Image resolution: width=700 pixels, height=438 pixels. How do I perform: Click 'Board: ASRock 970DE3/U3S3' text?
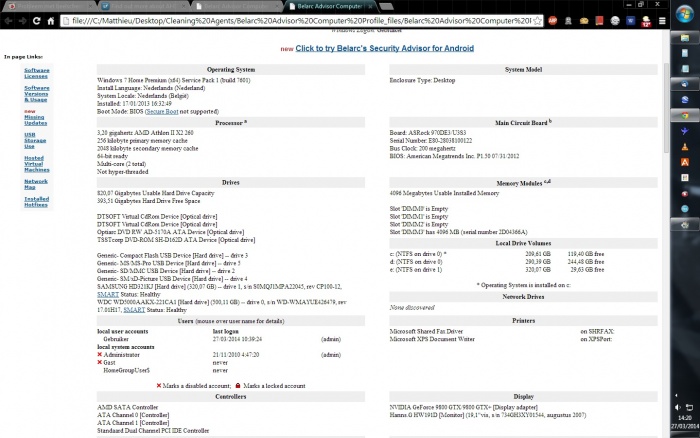[428, 133]
